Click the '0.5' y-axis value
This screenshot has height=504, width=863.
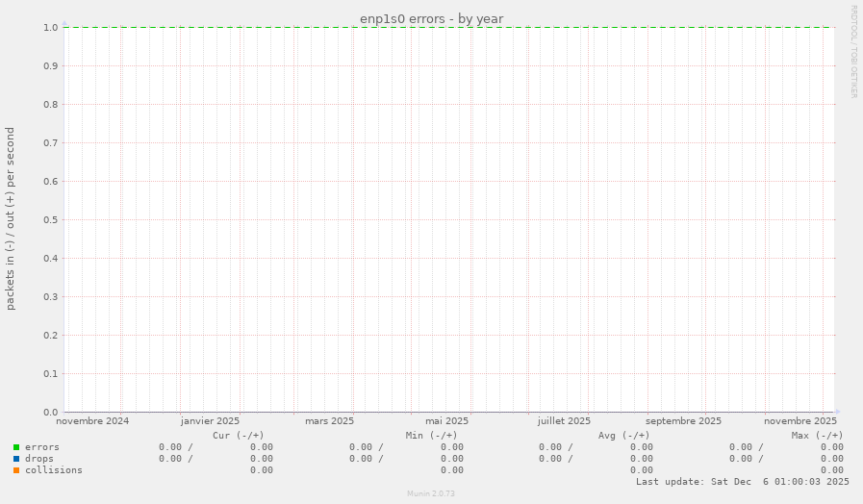(x=51, y=220)
